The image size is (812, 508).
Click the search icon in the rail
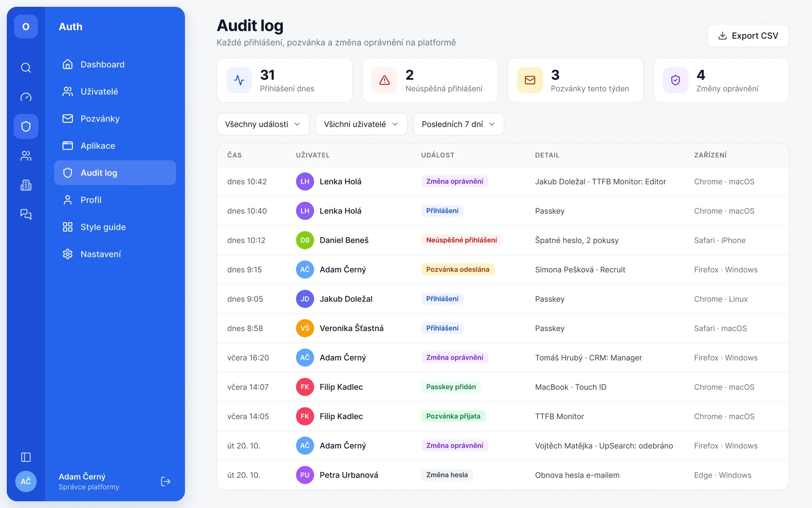pos(26,68)
